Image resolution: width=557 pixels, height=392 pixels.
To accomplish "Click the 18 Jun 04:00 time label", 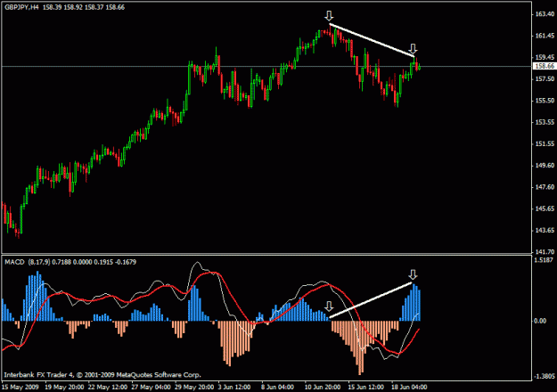I will 409,387.
